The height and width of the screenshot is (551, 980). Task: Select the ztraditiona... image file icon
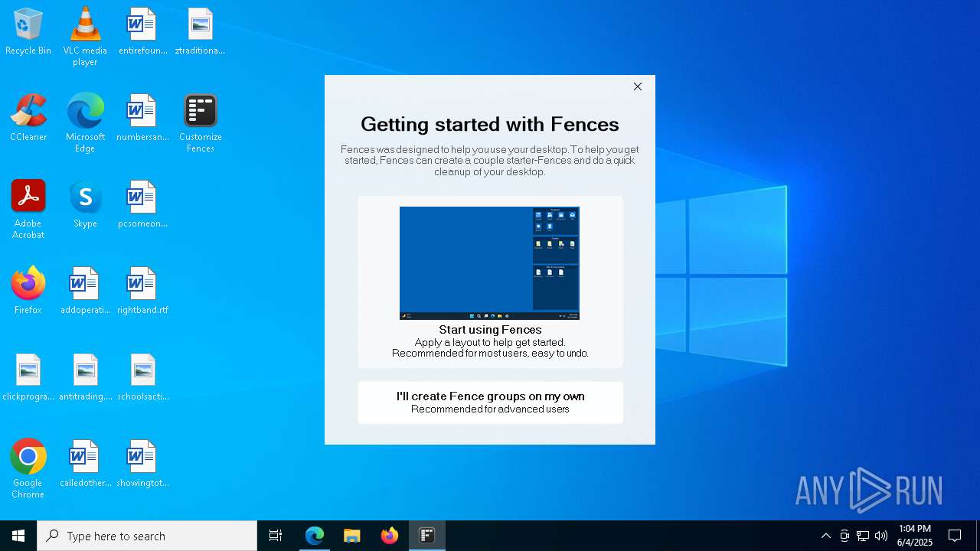[200, 32]
